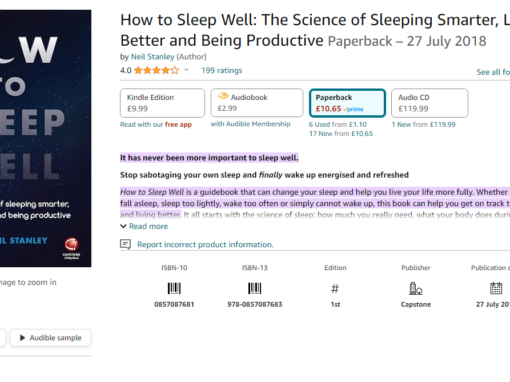Viewport: 510px width, 382px height.
Task: Open the star rating dropdown chevron
Action: (187, 70)
